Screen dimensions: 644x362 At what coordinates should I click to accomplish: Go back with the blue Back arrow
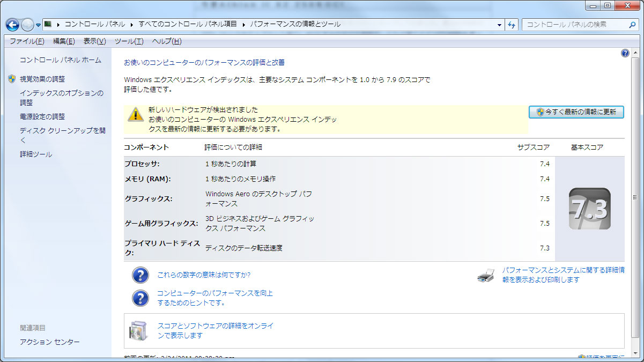(12, 25)
